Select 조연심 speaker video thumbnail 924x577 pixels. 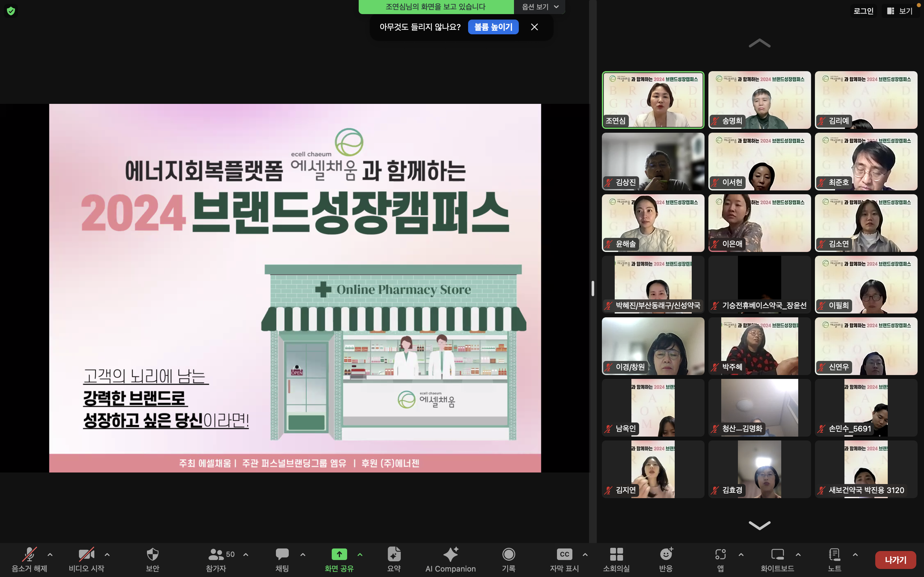coord(653,100)
